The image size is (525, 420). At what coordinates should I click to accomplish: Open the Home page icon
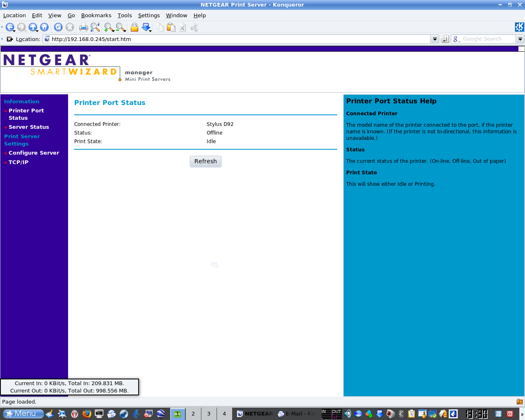(x=44, y=27)
